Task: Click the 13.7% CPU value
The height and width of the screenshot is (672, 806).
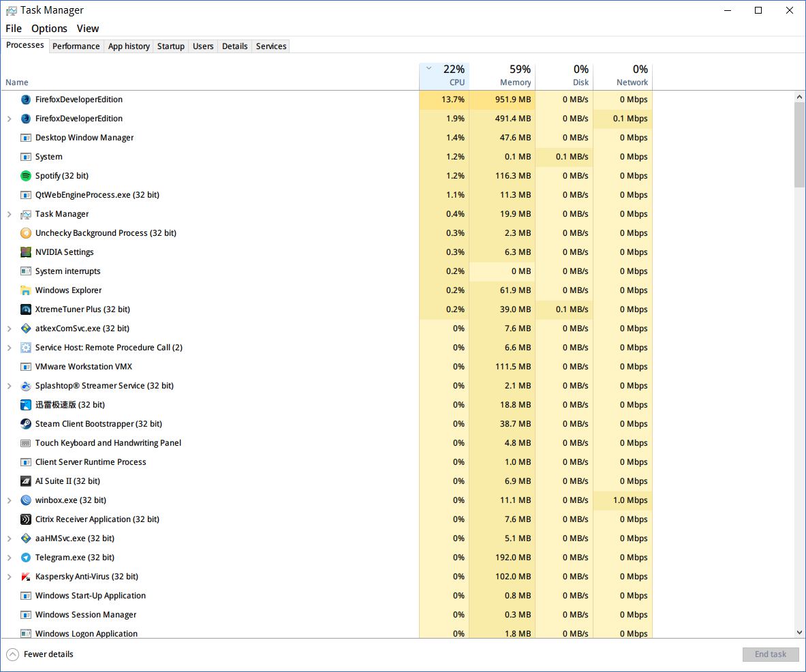Action: pos(453,100)
